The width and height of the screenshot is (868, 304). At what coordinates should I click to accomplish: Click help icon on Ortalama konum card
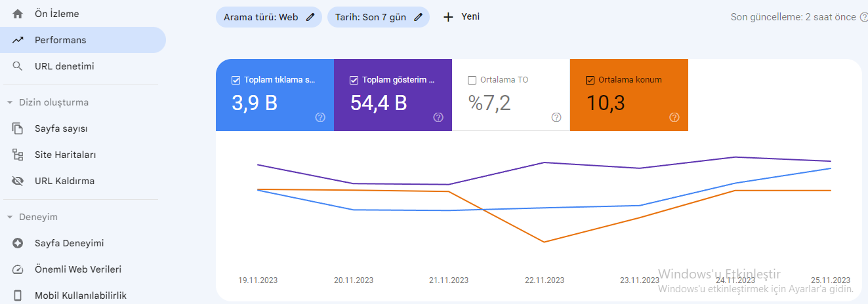tap(674, 117)
